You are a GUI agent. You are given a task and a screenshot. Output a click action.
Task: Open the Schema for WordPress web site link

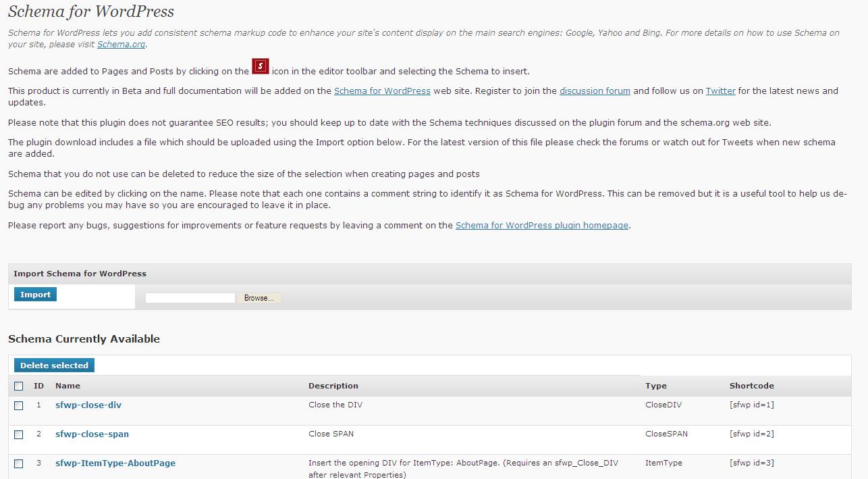[382, 91]
